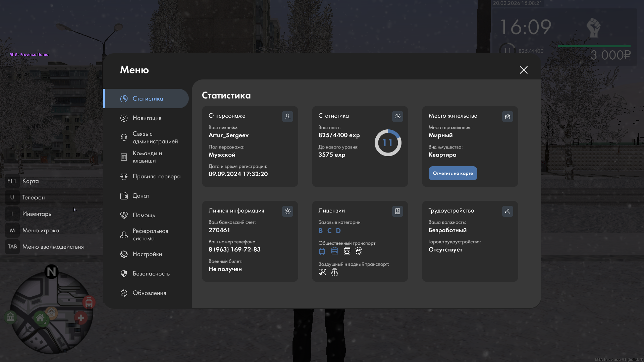Click the user circle icon in Личная информация

[287, 211]
